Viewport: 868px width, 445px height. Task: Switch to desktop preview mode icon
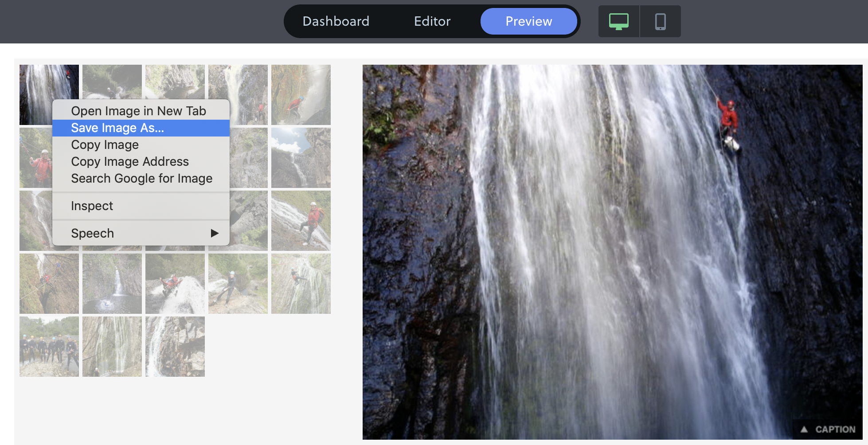(x=618, y=21)
